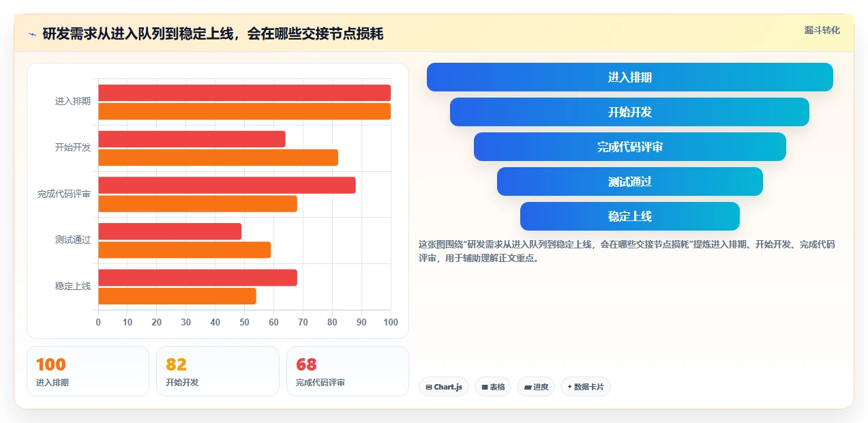Click the orange bar for 稳定上线
The width and height of the screenshot is (868, 423).
click(177, 296)
